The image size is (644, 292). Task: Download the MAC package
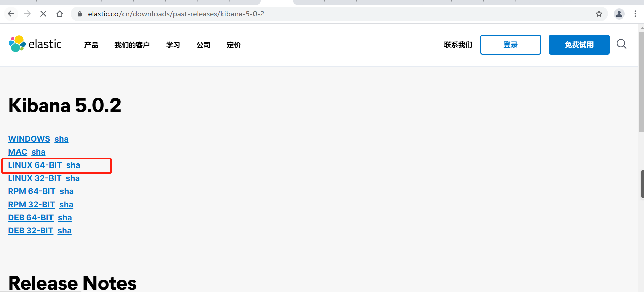tap(18, 152)
